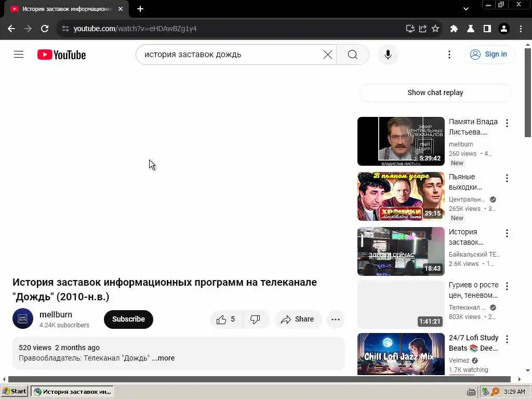This screenshot has width=532, height=399.
Task: Share the video
Action: [298, 319]
